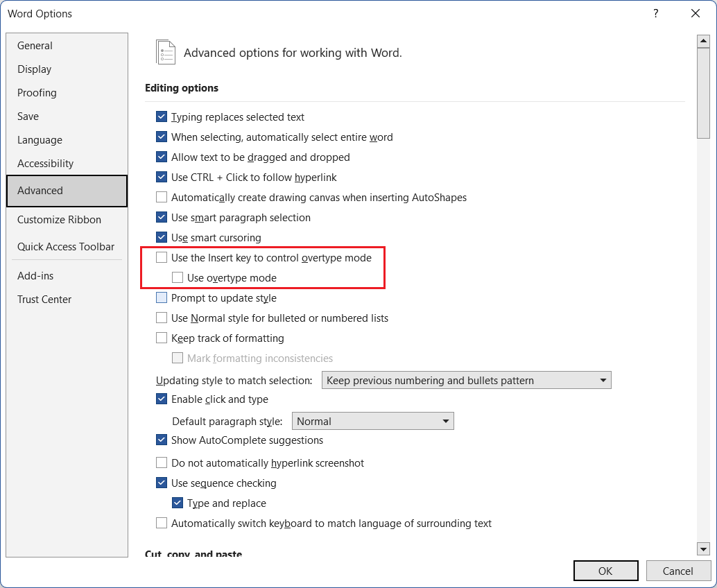
Task: Open the Add-ins category
Action: tap(67, 276)
